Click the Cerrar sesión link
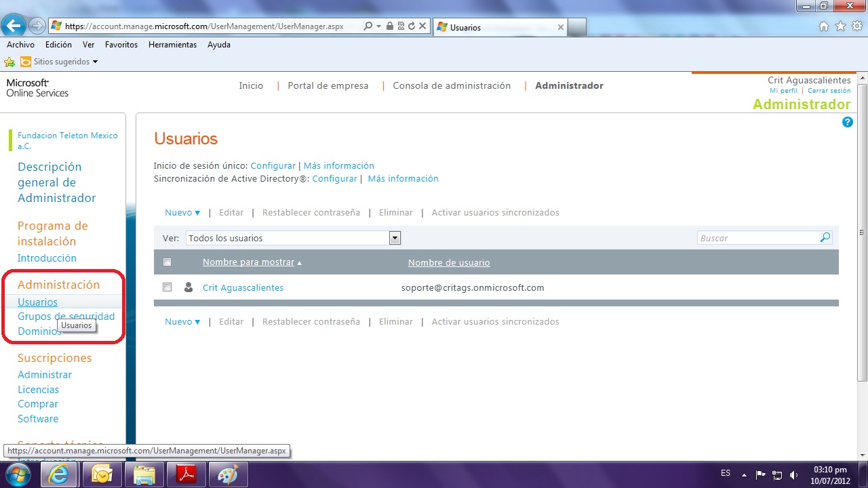This screenshot has width=868, height=488. (829, 91)
